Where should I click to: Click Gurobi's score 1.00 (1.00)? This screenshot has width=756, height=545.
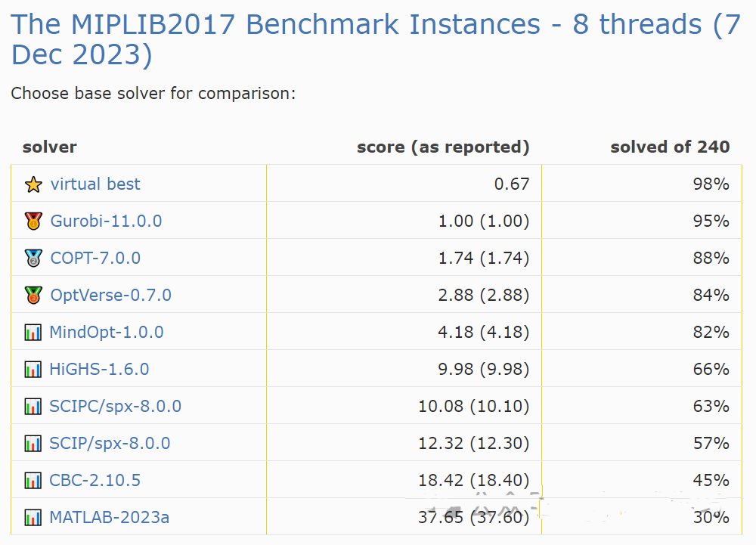coord(484,221)
